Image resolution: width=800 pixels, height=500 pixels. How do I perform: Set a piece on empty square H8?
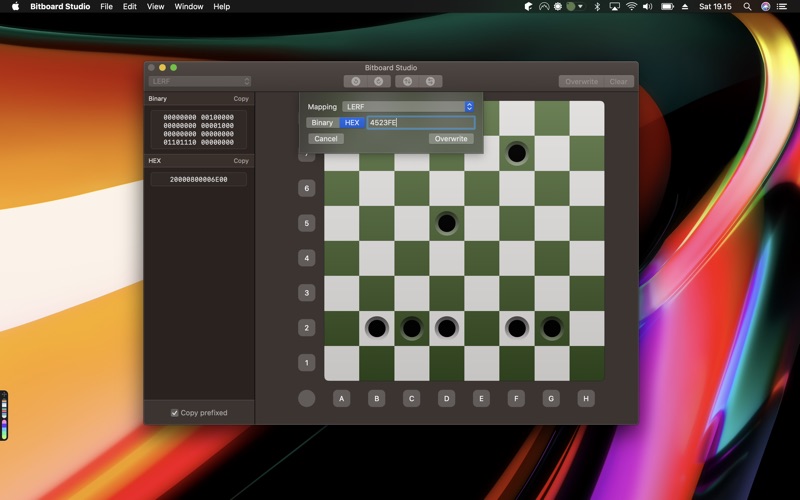587,118
